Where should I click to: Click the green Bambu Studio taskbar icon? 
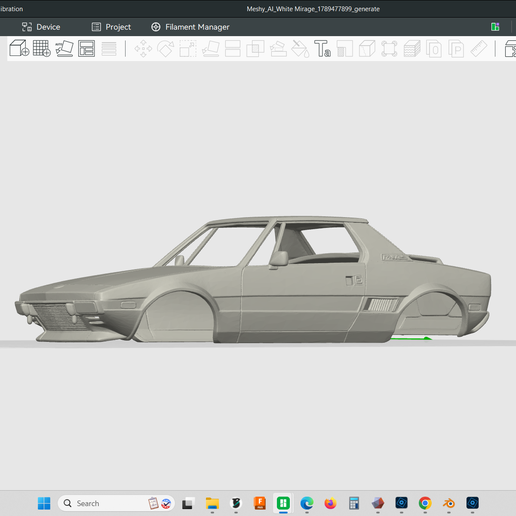click(x=283, y=503)
